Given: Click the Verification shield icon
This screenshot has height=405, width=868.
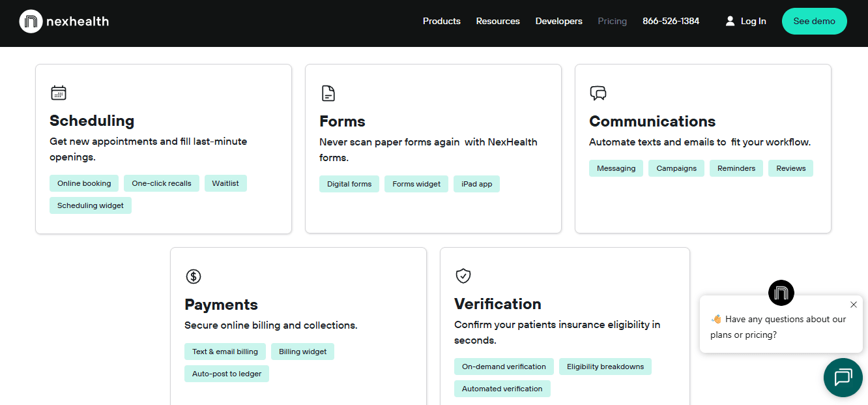Looking at the screenshot, I should (463, 276).
